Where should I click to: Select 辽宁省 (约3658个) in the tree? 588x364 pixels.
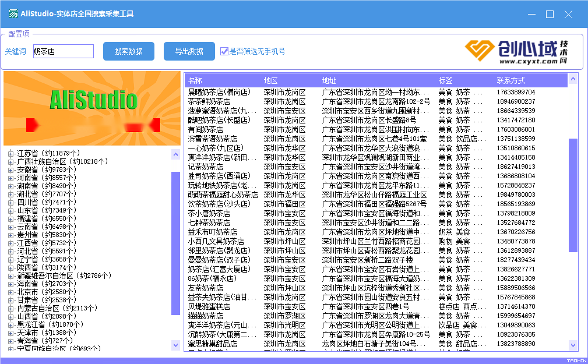(47, 259)
